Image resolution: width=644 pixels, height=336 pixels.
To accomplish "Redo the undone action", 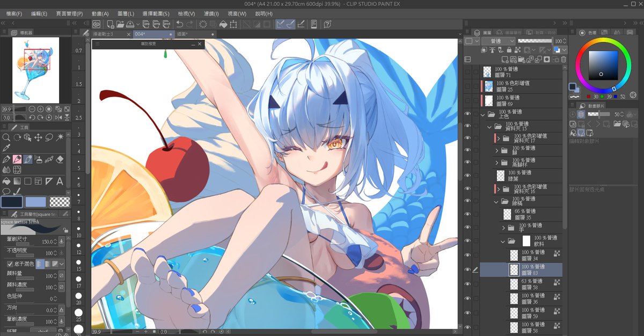I will 191,24.
